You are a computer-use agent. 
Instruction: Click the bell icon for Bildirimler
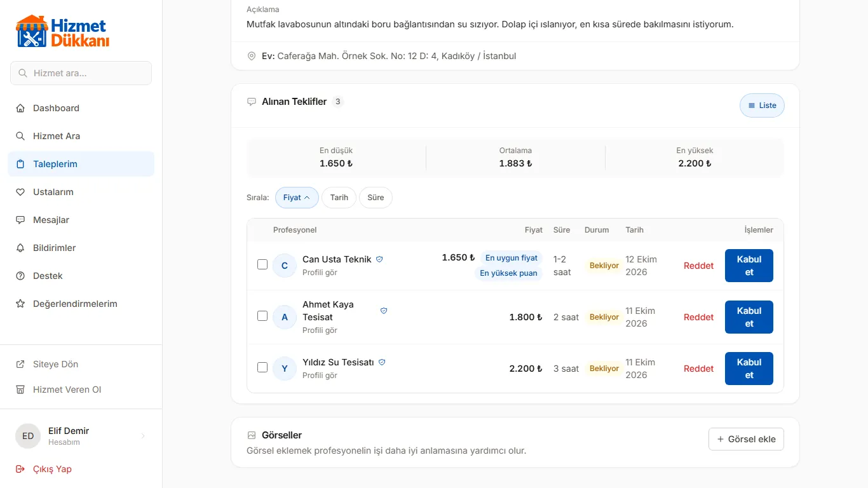[x=20, y=248]
